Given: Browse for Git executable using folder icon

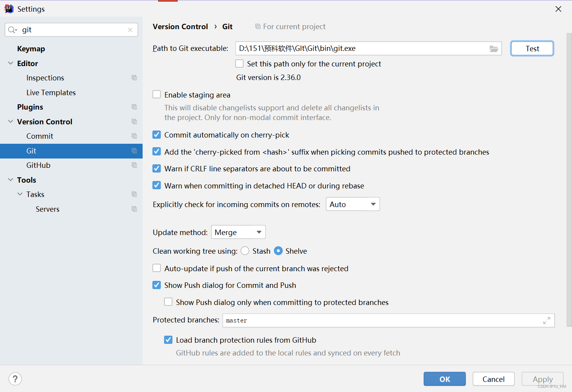Looking at the screenshot, I should [x=494, y=49].
